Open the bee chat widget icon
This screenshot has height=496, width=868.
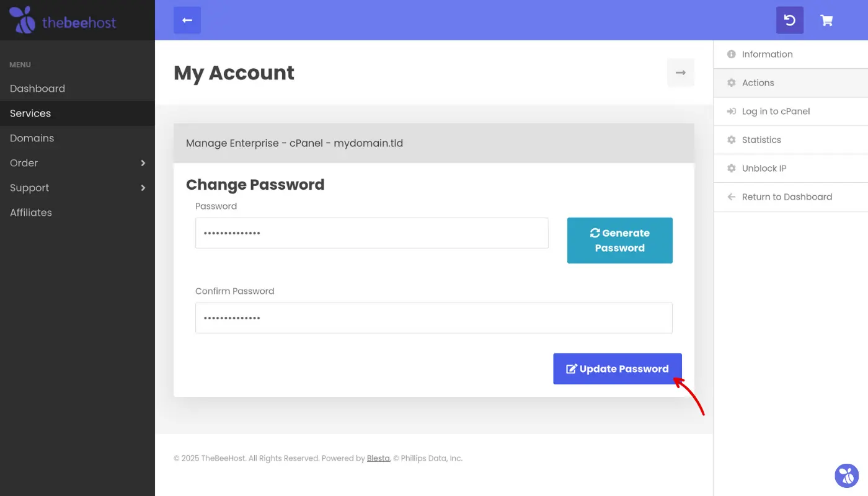[x=846, y=476]
